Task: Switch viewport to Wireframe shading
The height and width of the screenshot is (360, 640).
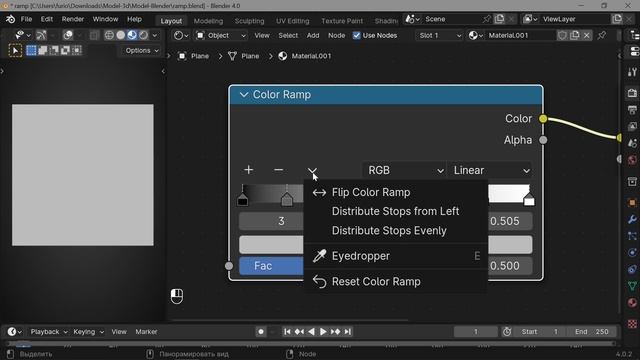Action: [109, 36]
